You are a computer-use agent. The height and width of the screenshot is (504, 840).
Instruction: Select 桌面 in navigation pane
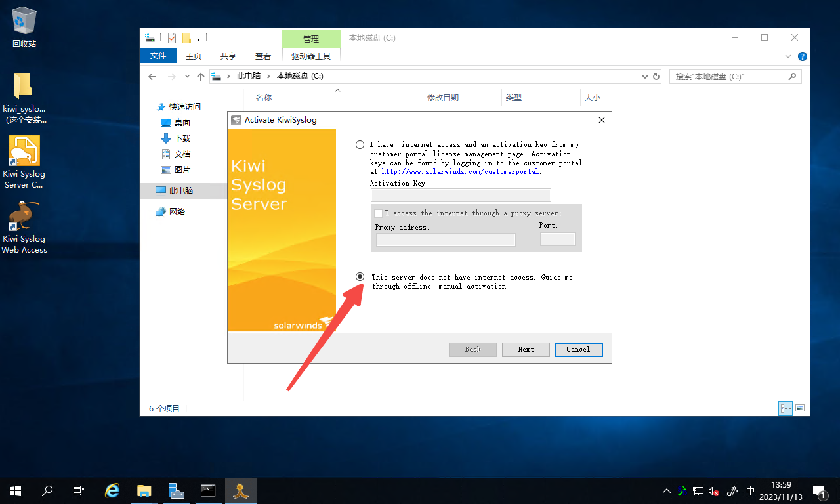(182, 122)
